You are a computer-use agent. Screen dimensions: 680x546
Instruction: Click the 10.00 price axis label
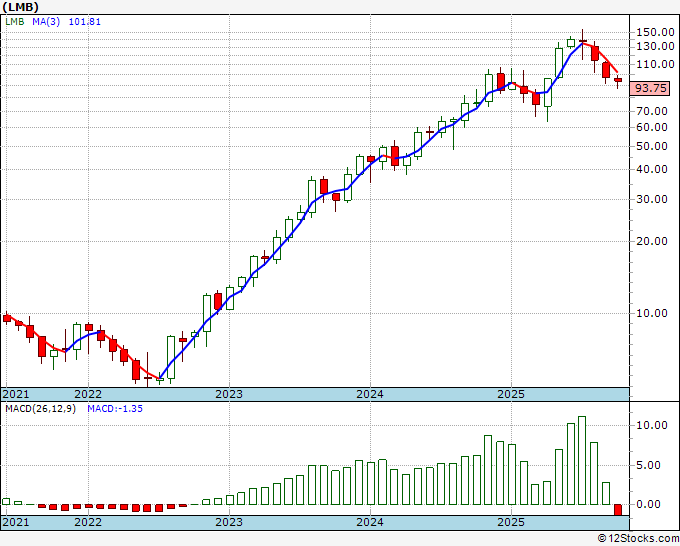pyautogui.click(x=652, y=313)
